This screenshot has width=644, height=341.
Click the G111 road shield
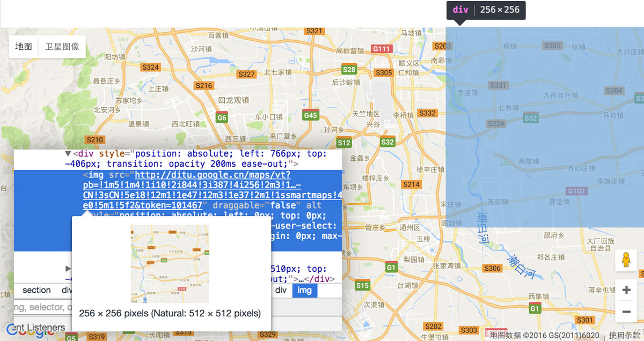click(x=381, y=49)
